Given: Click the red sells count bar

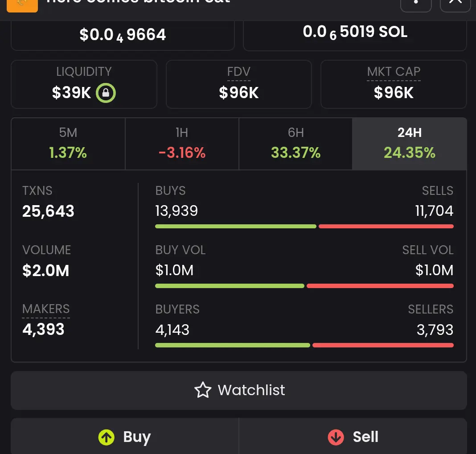Looking at the screenshot, I should click(x=386, y=226).
